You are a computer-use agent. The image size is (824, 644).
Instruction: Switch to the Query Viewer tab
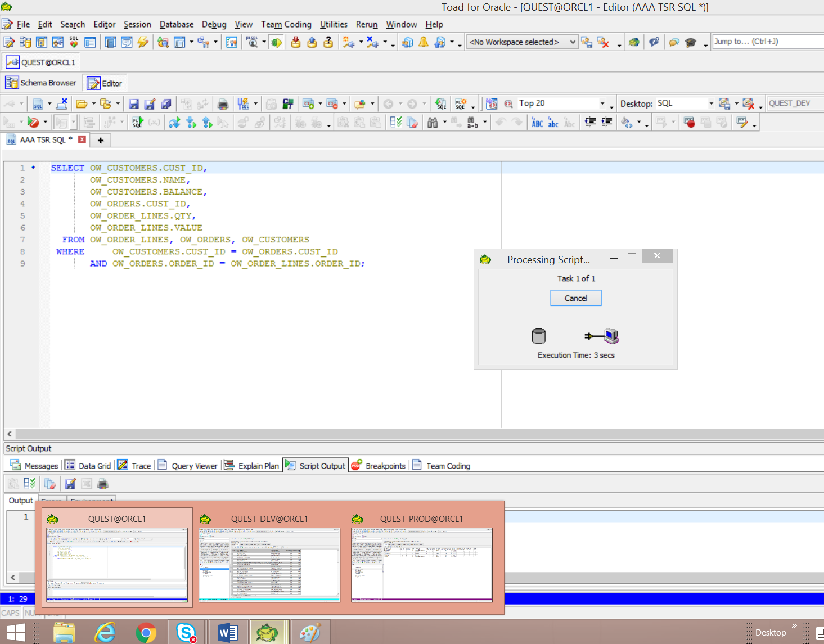pyautogui.click(x=188, y=466)
